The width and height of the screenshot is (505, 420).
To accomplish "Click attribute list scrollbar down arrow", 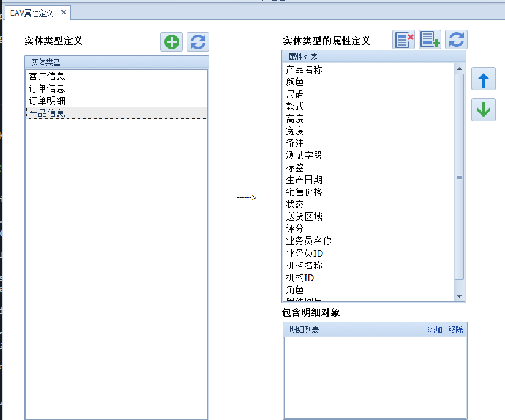I will [459, 296].
